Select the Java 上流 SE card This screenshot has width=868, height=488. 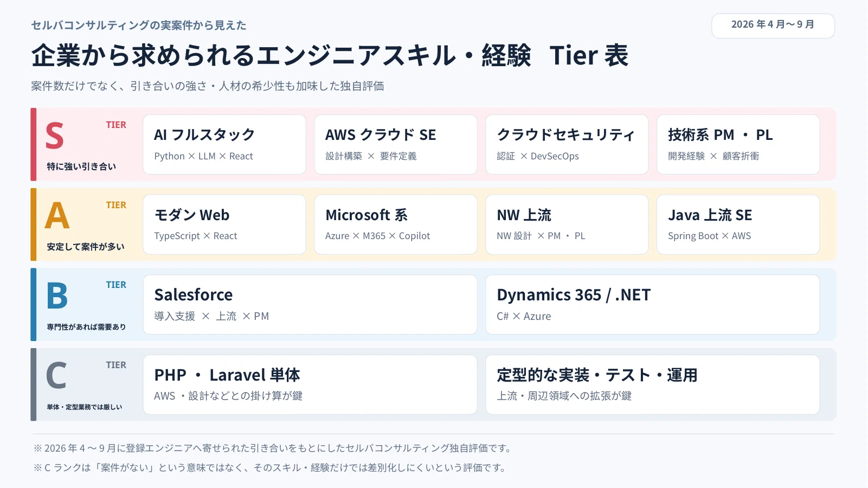[738, 224]
